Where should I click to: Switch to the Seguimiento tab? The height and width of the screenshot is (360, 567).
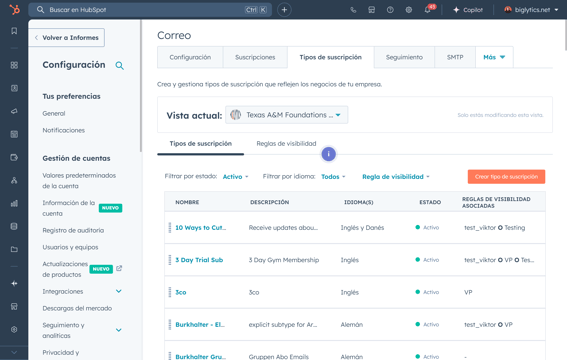(404, 57)
